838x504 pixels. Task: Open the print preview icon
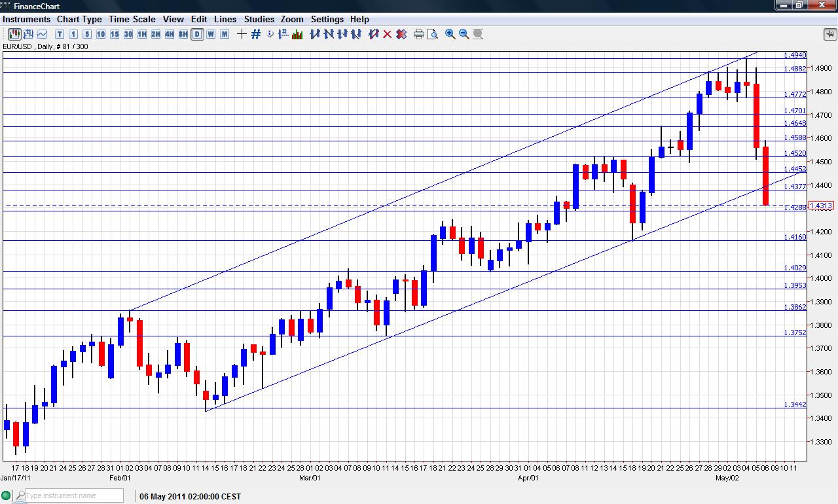433,34
